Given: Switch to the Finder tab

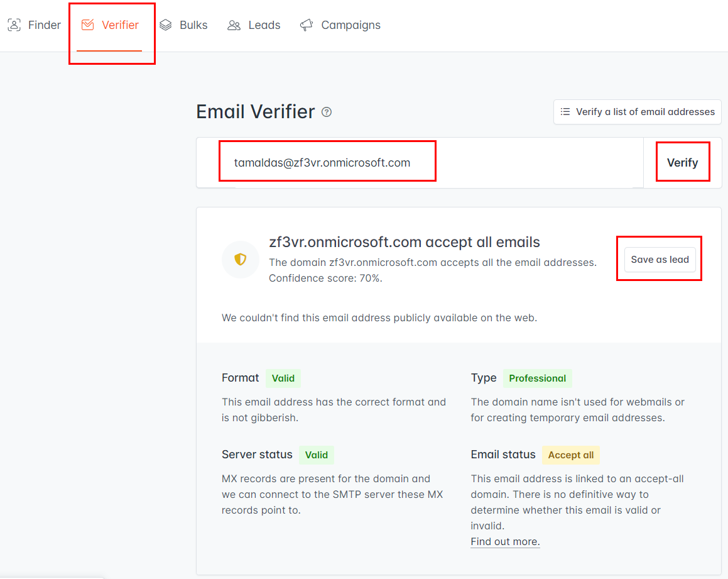Looking at the screenshot, I should (35, 25).
